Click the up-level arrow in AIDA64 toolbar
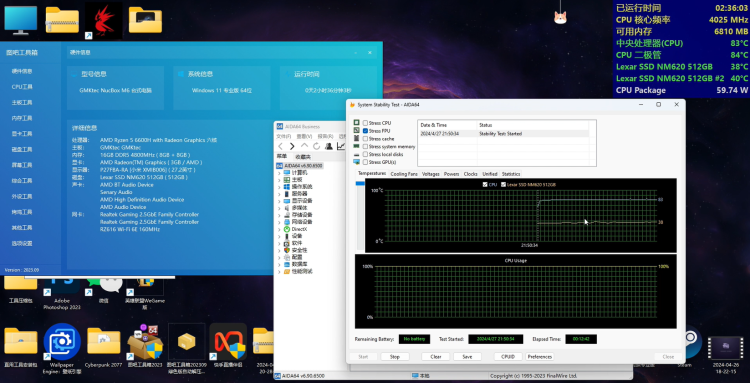This screenshot has width=750, height=383. point(304,146)
